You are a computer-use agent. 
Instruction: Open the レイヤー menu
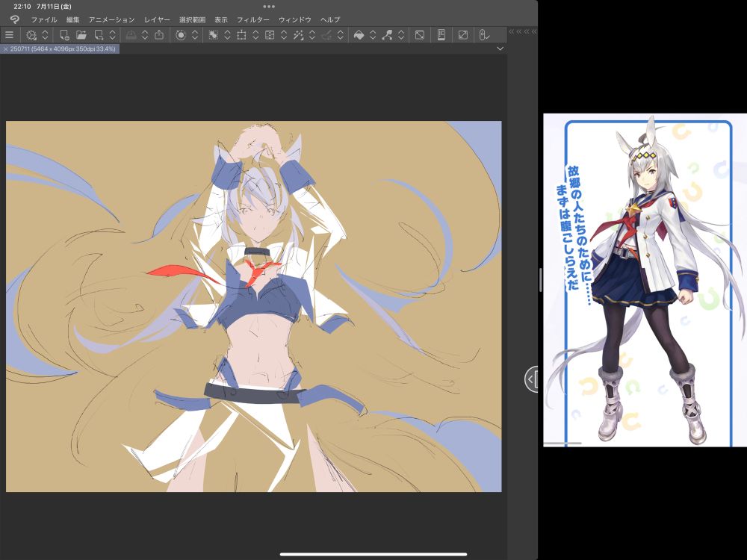tap(157, 19)
